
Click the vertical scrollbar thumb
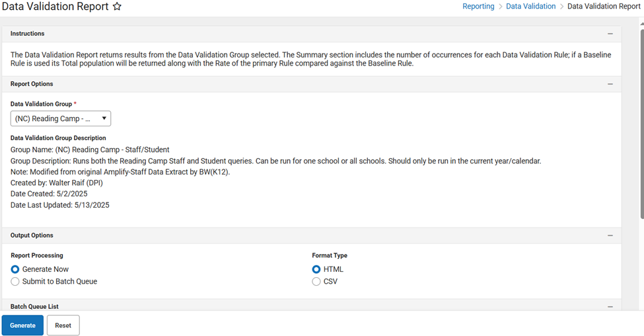tap(641, 119)
